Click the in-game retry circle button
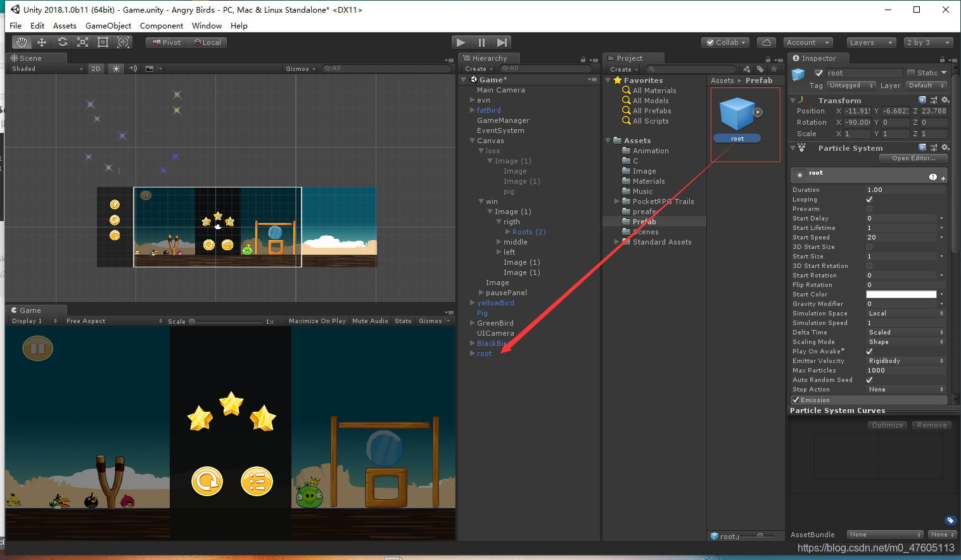The height and width of the screenshot is (560, 961). click(207, 481)
